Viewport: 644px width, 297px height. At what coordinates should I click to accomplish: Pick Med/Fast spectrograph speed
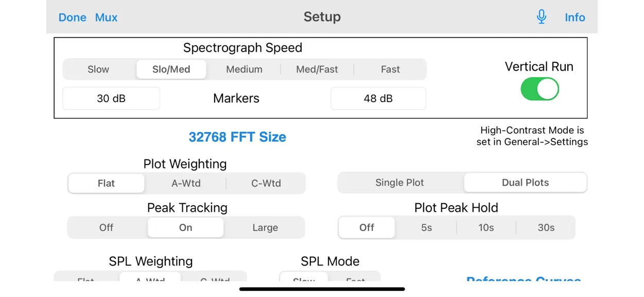coord(317,69)
